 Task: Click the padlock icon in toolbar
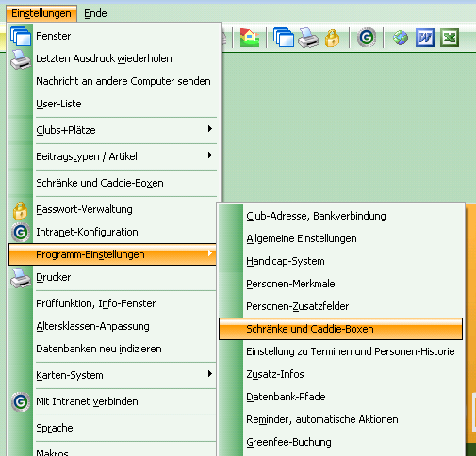(332, 38)
